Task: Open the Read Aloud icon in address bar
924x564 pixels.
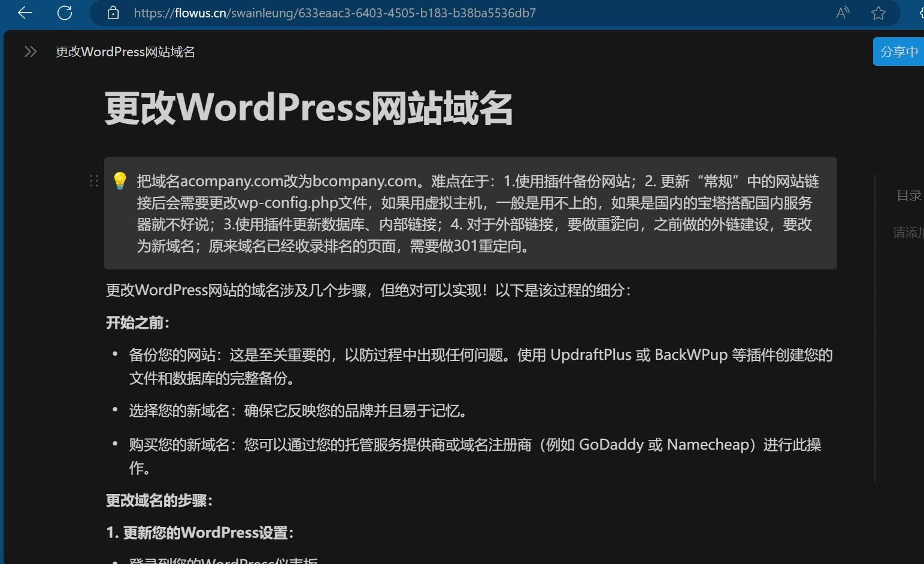Action: [x=843, y=13]
